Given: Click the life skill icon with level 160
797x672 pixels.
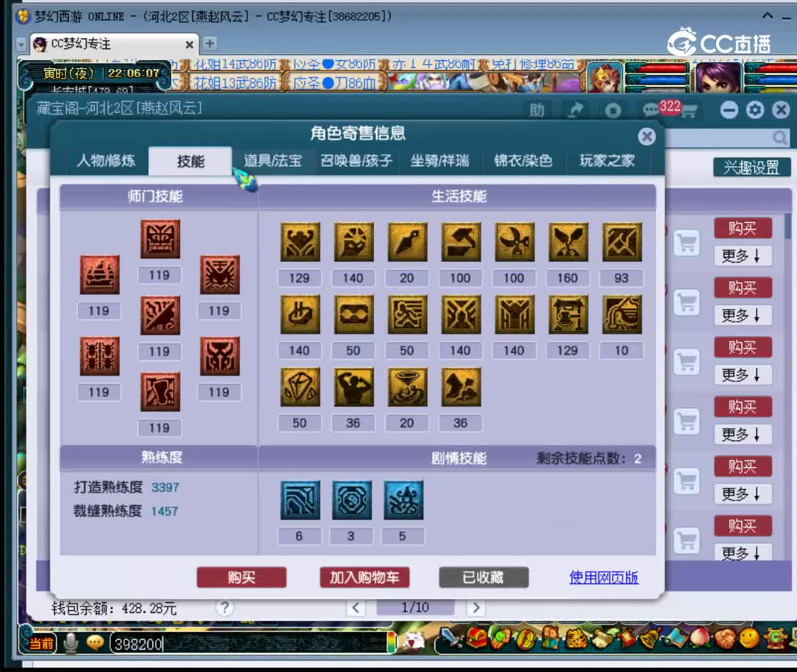Looking at the screenshot, I should click(x=568, y=242).
